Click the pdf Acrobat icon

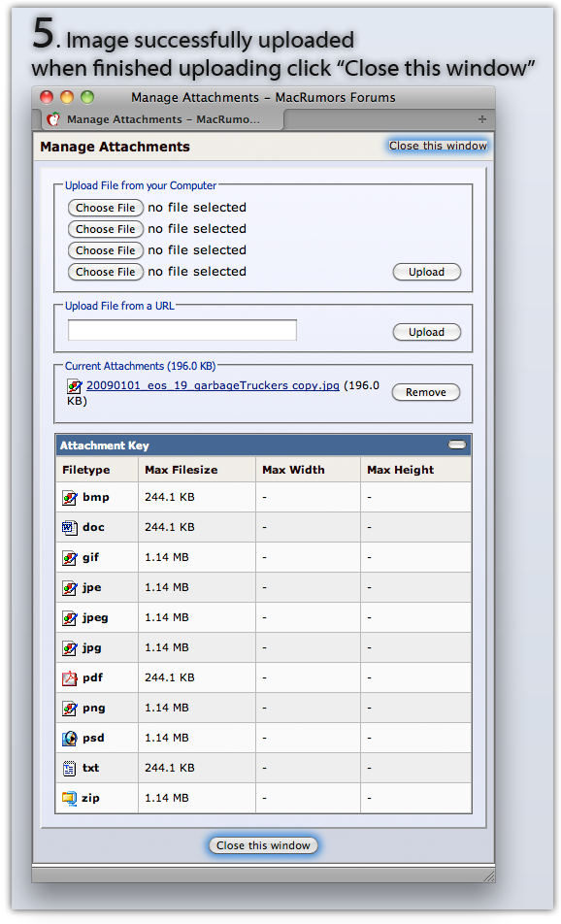[x=70, y=678]
